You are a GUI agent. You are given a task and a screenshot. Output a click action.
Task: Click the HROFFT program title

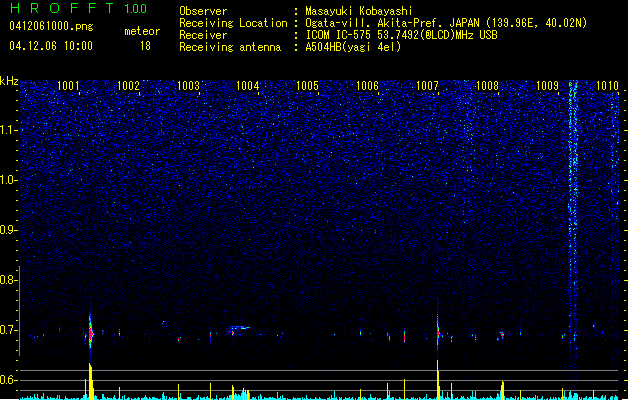point(62,8)
